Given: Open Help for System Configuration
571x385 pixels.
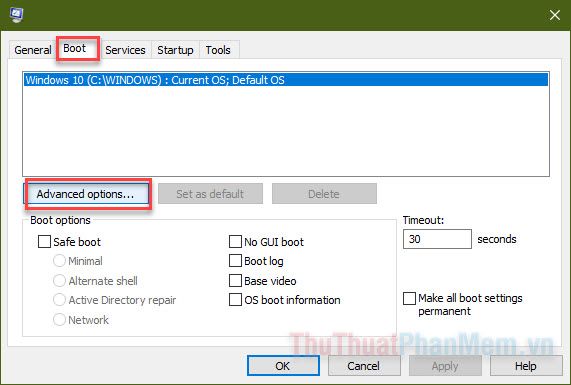Looking at the screenshot, I should coord(526,365).
